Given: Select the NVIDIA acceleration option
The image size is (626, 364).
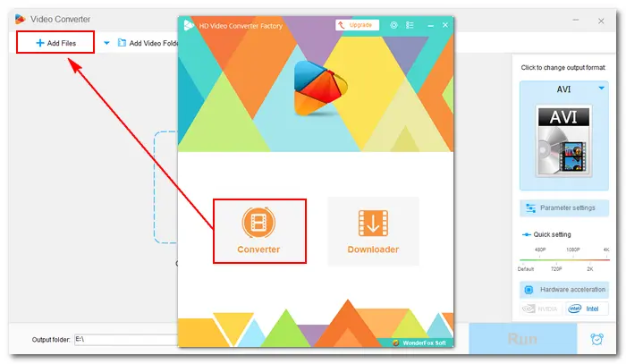Looking at the screenshot, I should coord(541,309).
